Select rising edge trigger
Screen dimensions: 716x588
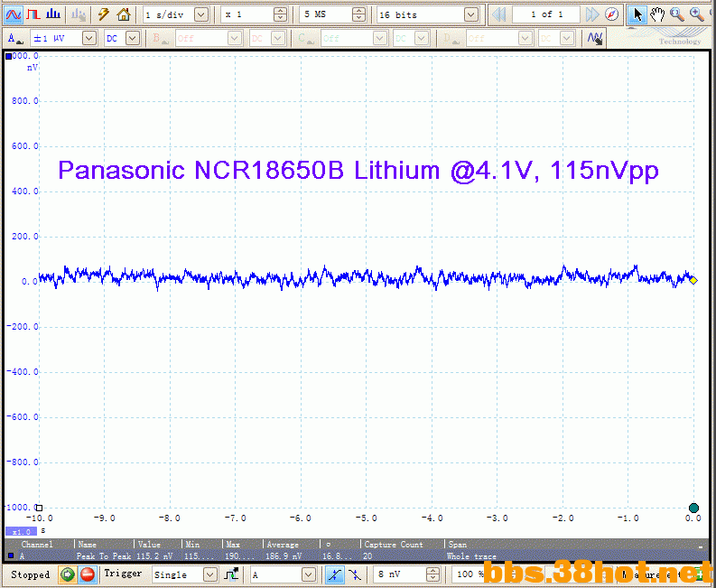(x=334, y=574)
